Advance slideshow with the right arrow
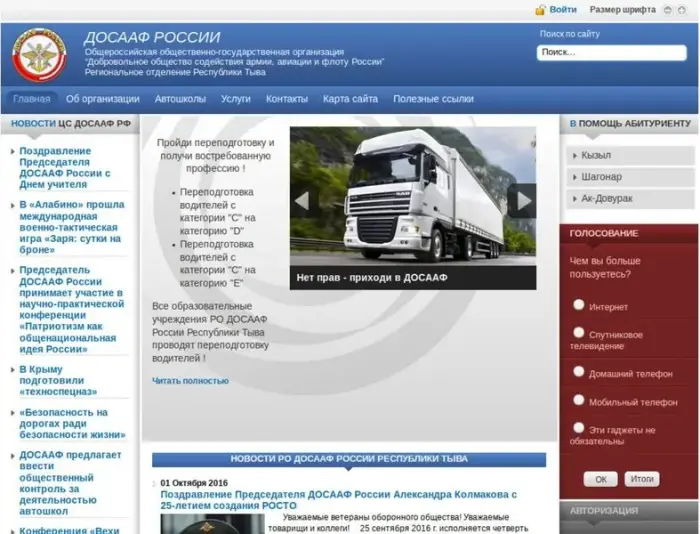Viewport: 700px width, 534px height. (521, 200)
